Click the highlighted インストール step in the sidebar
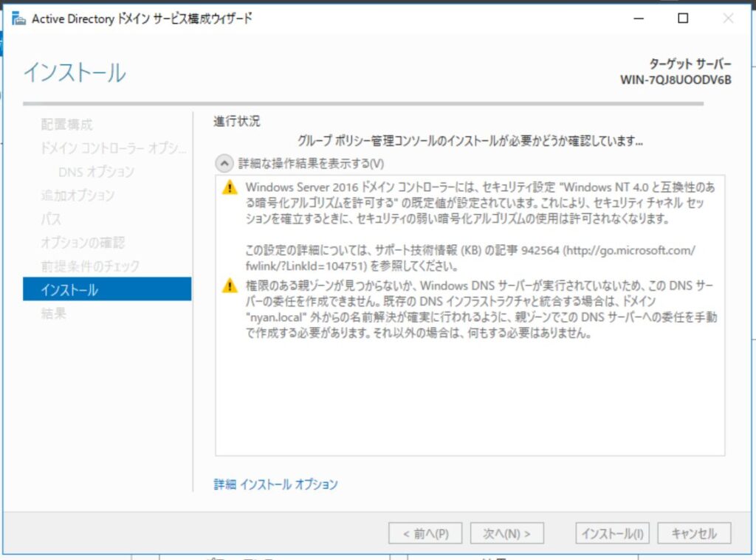This screenshot has height=560, width=756. [107, 289]
